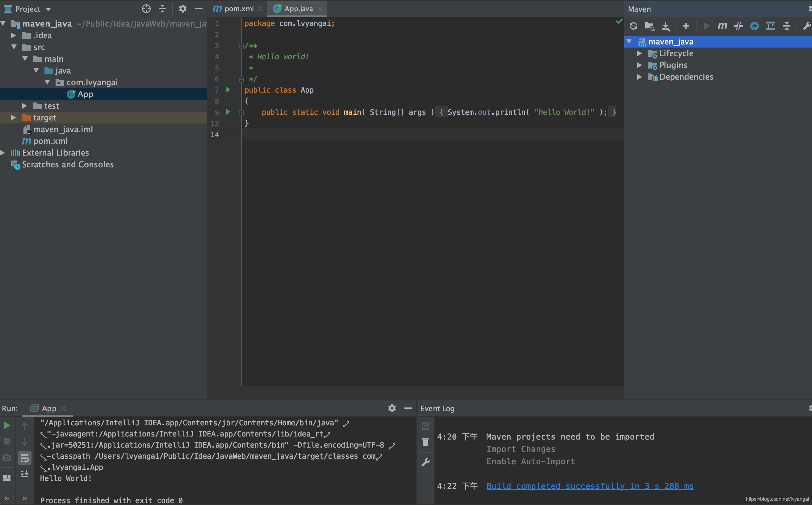Collapse maven_java project root
812x505 pixels.
coord(3,23)
